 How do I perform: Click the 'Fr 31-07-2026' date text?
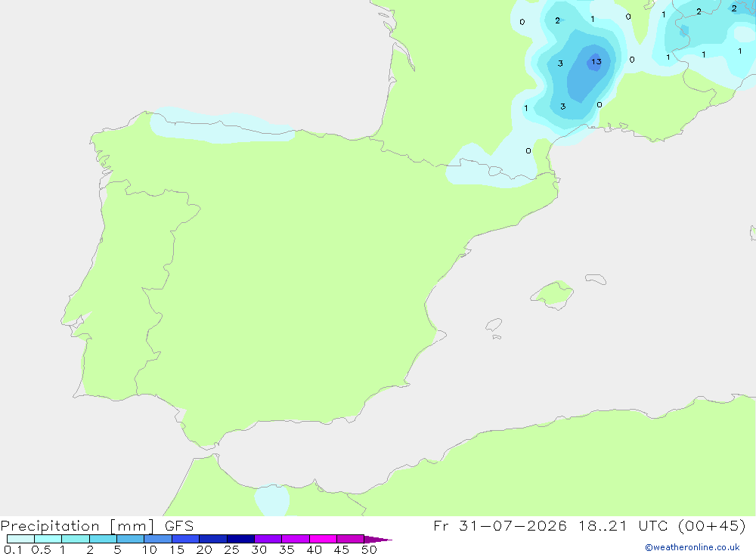(x=500, y=525)
